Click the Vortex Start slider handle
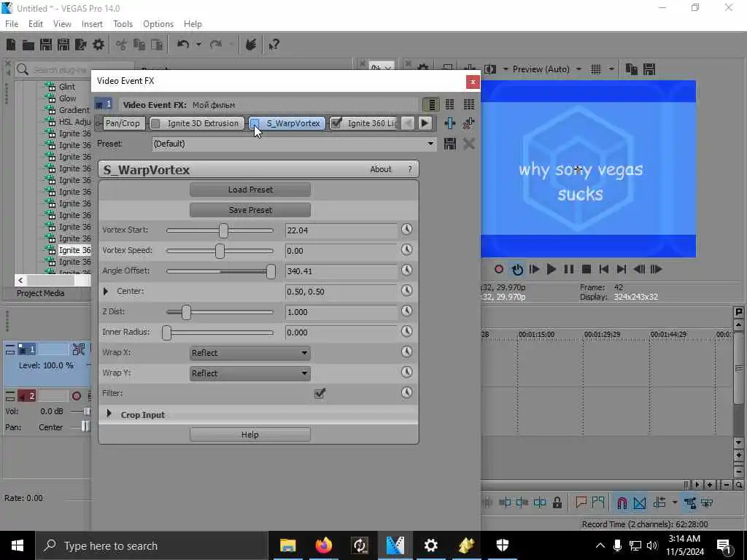The width and height of the screenshot is (747, 560). [x=223, y=230]
